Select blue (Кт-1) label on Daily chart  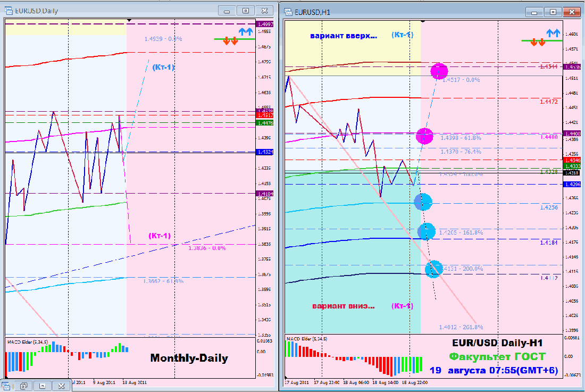click(x=163, y=68)
